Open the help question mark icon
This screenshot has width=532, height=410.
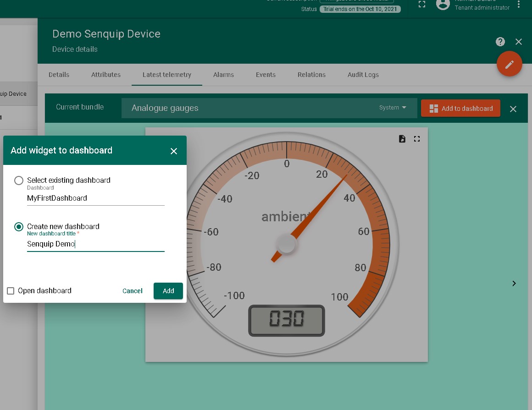(500, 42)
